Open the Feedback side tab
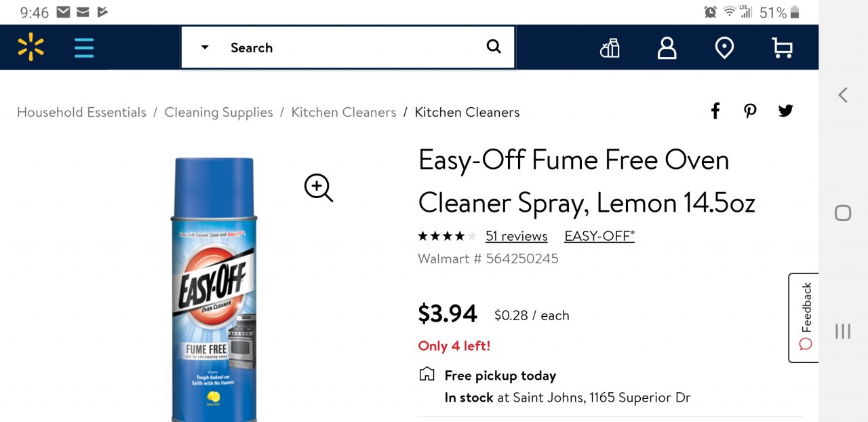Screen dimensions: 868x422 coord(804,318)
